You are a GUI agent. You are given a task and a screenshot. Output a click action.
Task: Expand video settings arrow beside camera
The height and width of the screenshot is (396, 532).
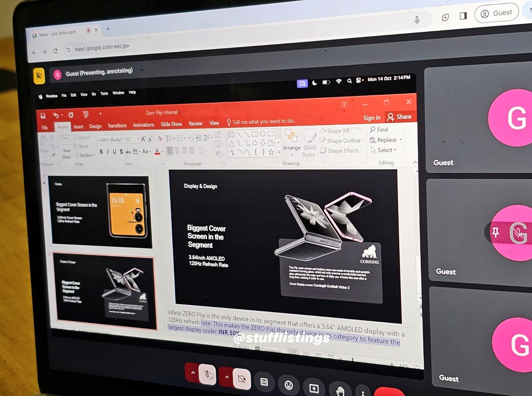pos(227,377)
